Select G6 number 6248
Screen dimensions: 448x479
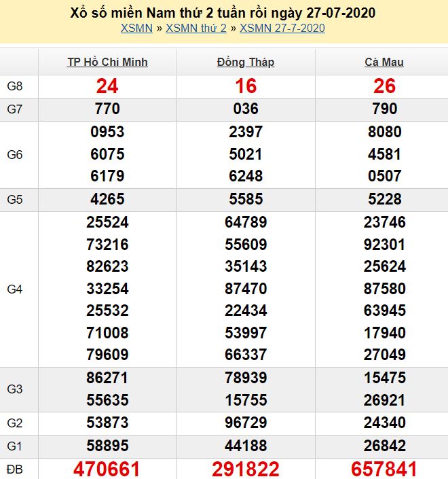pos(246,176)
